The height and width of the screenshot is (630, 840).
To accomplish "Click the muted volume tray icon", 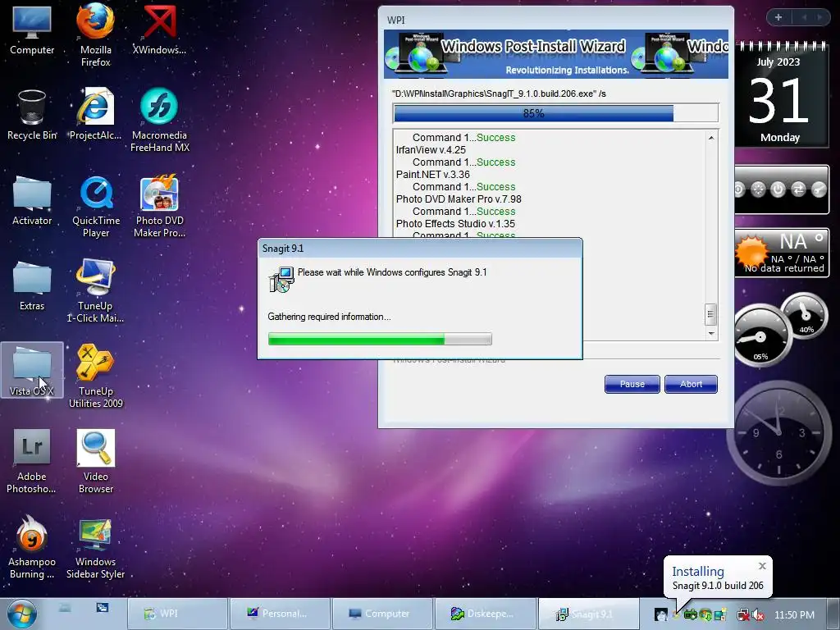I will pos(757,614).
